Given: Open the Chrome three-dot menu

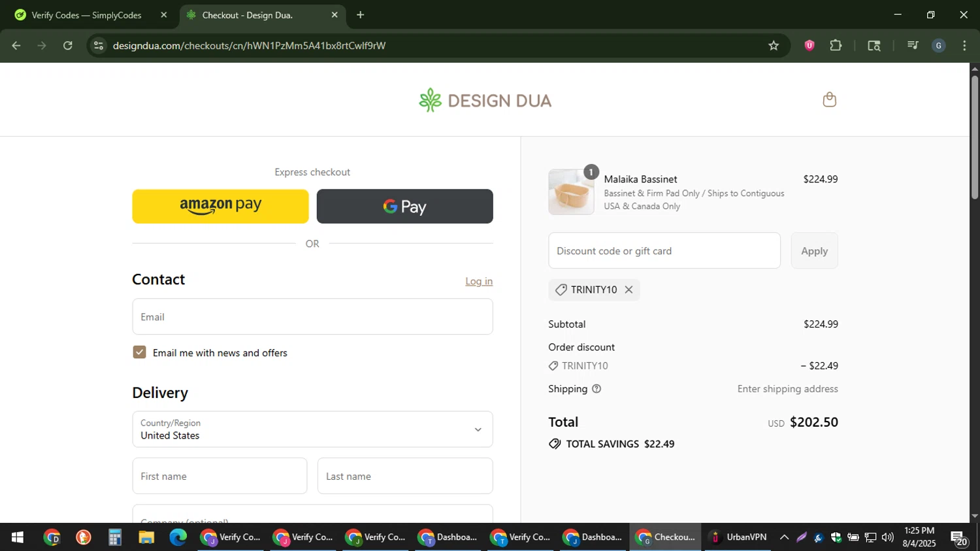Looking at the screenshot, I should click(964, 46).
